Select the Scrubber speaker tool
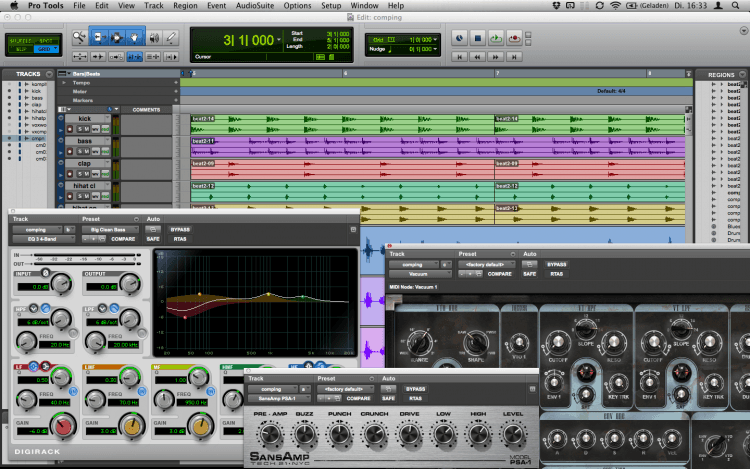Image resolution: width=750 pixels, height=469 pixels. point(154,37)
